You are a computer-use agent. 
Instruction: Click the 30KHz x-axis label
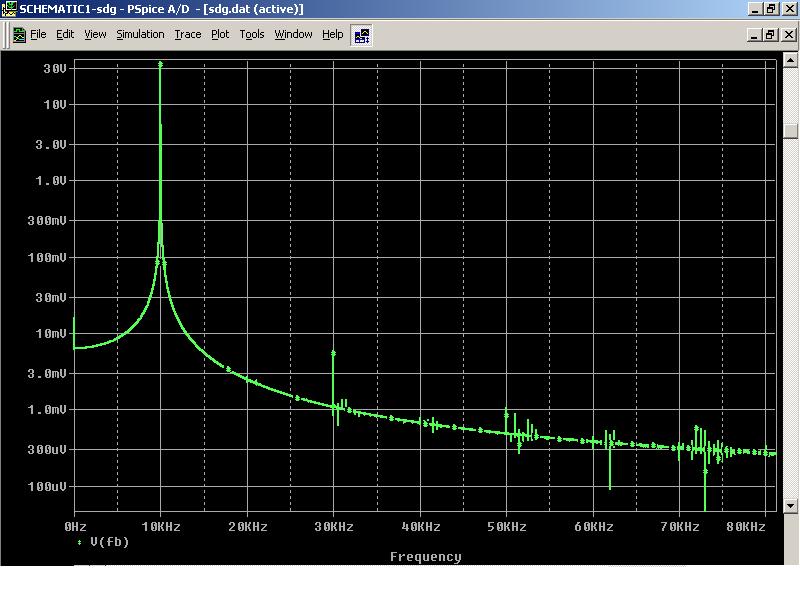[x=334, y=527]
